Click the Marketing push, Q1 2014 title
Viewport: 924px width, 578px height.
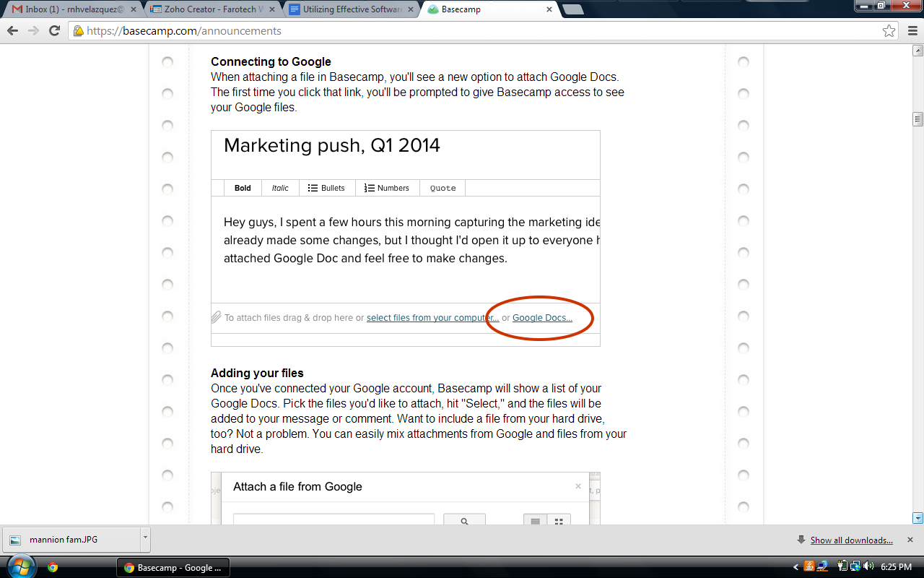point(332,145)
